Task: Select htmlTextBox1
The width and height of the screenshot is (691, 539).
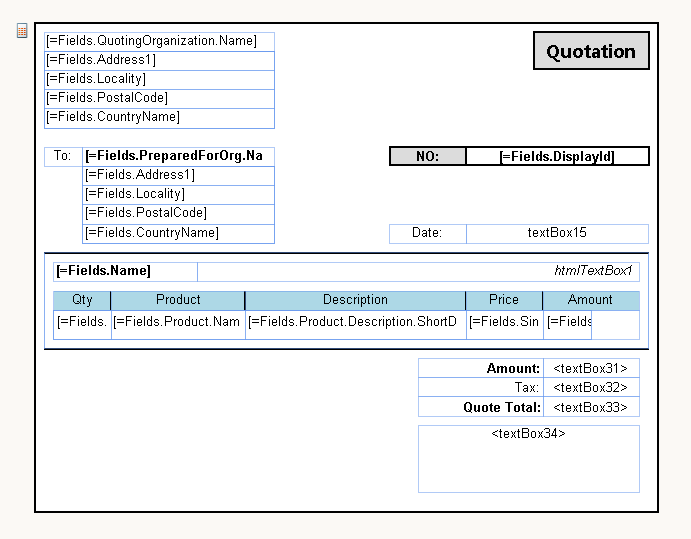Action: (x=419, y=272)
